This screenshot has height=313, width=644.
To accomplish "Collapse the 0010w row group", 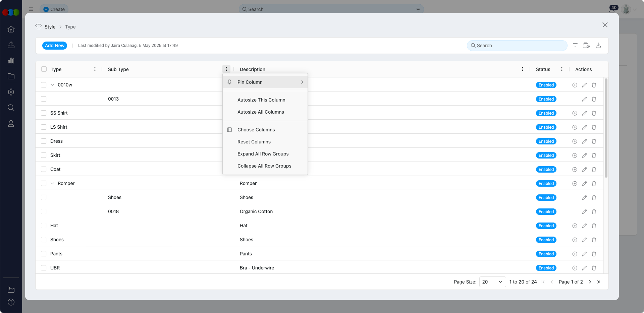I will (x=52, y=85).
